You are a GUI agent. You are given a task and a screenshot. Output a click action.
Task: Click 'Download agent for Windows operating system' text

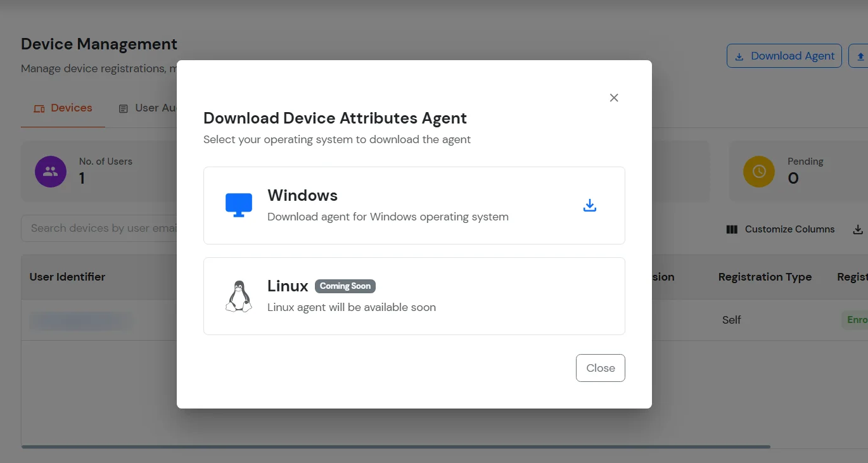(x=388, y=217)
